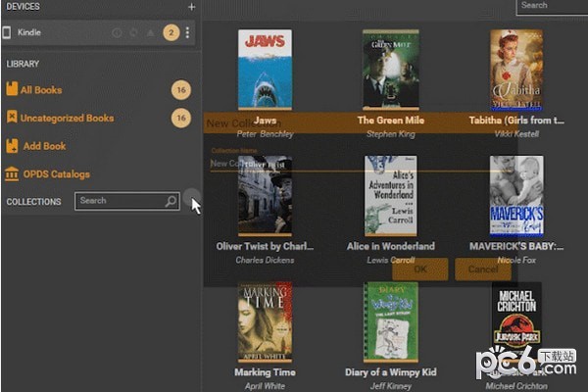Click author name 'Stephen King'
Screen dimensions: 588x392
coord(391,134)
